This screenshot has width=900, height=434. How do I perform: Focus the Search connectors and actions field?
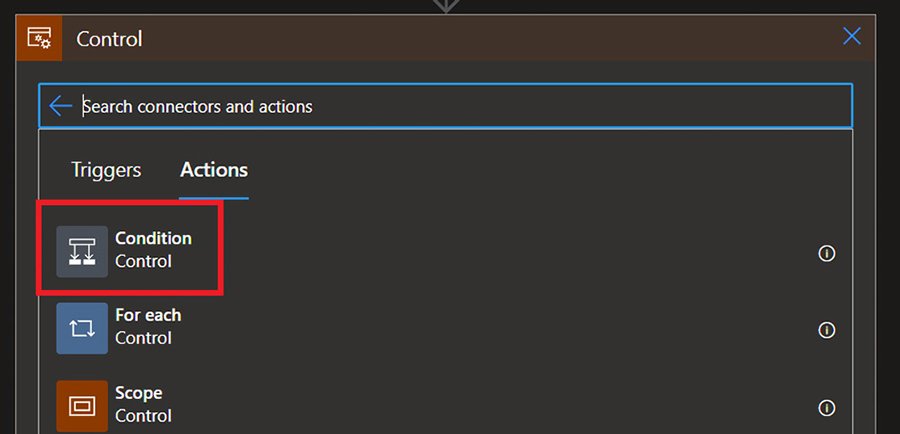(450, 106)
